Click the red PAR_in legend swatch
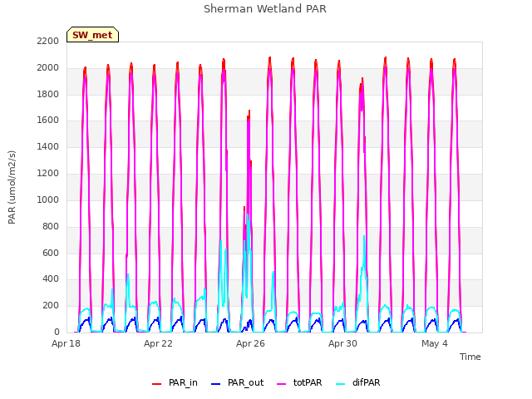The width and height of the screenshot is (532, 399). [157, 384]
